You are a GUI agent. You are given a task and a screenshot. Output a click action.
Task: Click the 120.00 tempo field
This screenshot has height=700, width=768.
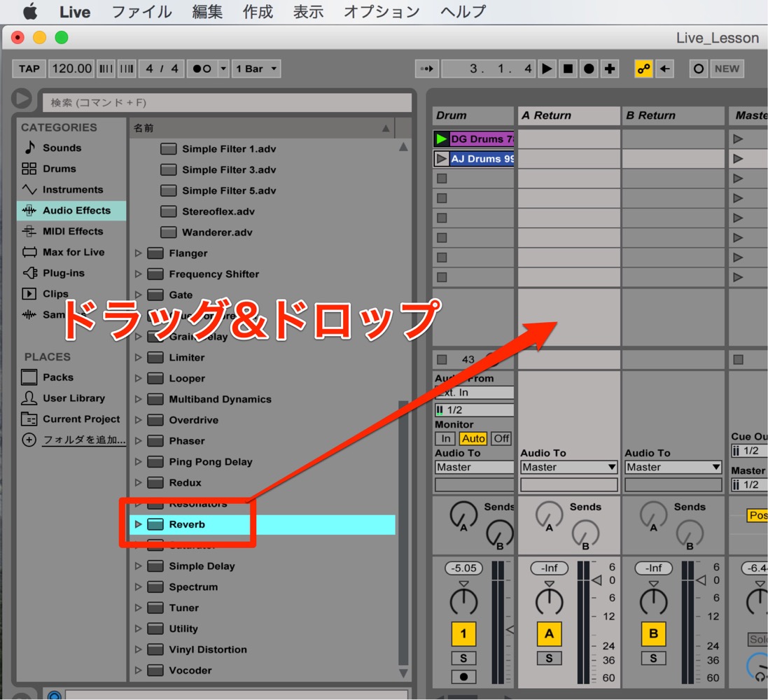(x=72, y=69)
